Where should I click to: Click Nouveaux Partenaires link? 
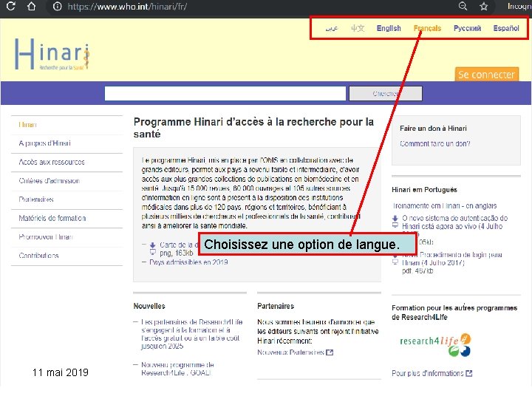[290, 352]
